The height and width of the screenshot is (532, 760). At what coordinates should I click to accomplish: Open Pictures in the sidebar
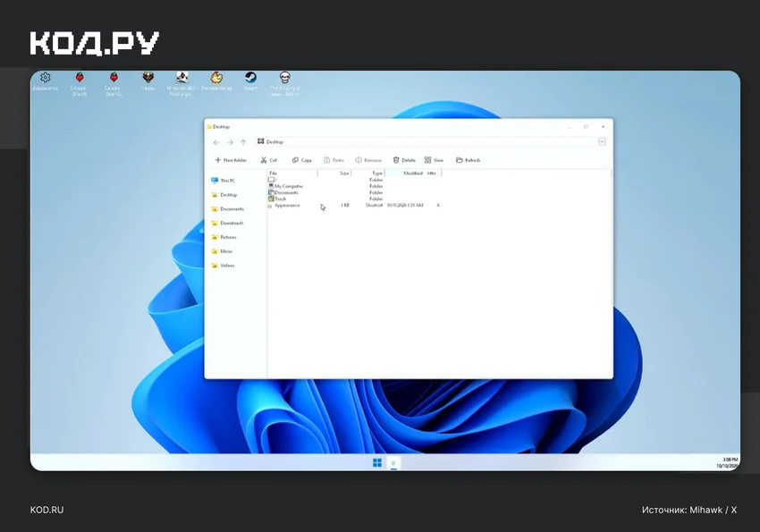(224, 238)
